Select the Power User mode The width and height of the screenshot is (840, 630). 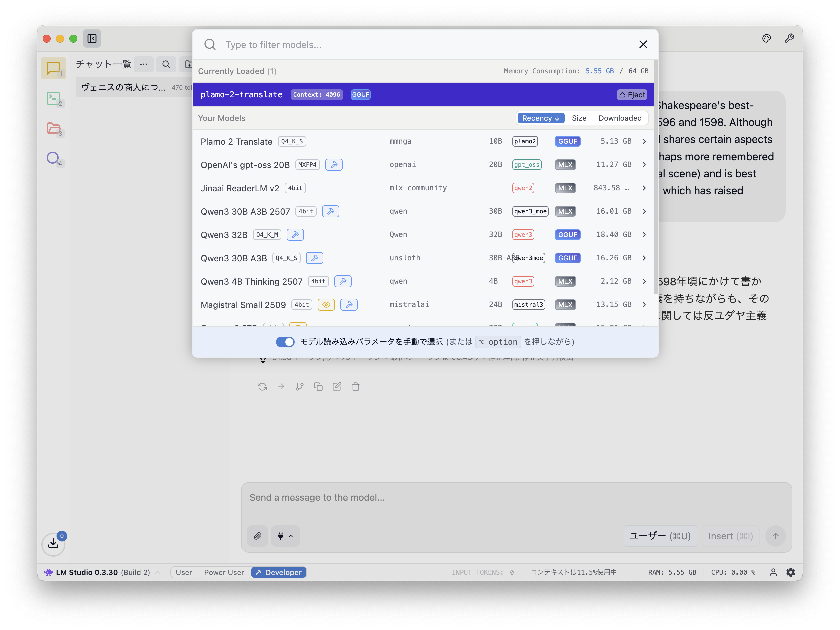224,572
